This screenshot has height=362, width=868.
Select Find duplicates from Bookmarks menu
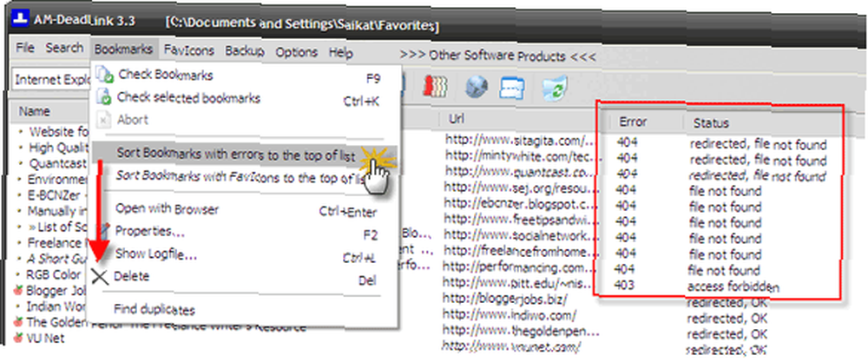pos(155,309)
